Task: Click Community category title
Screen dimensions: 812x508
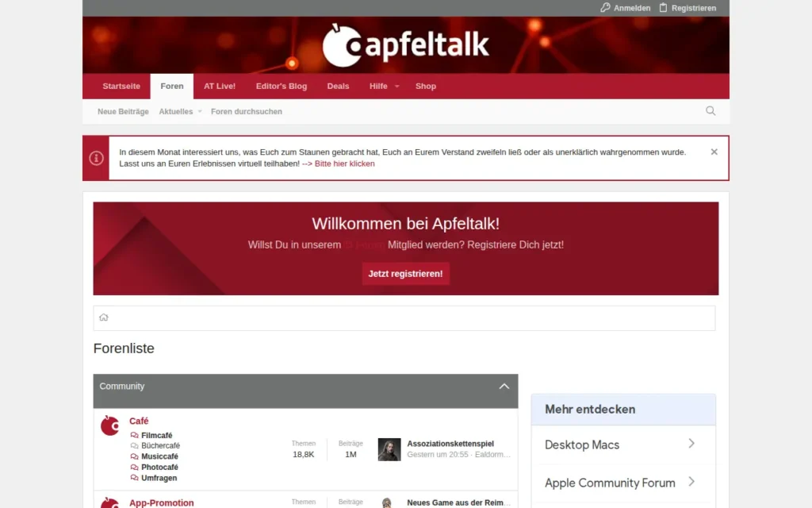Action: pos(121,387)
